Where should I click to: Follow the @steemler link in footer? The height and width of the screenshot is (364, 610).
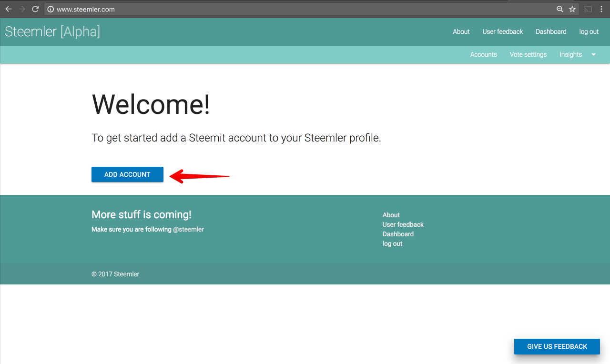pyautogui.click(x=188, y=229)
